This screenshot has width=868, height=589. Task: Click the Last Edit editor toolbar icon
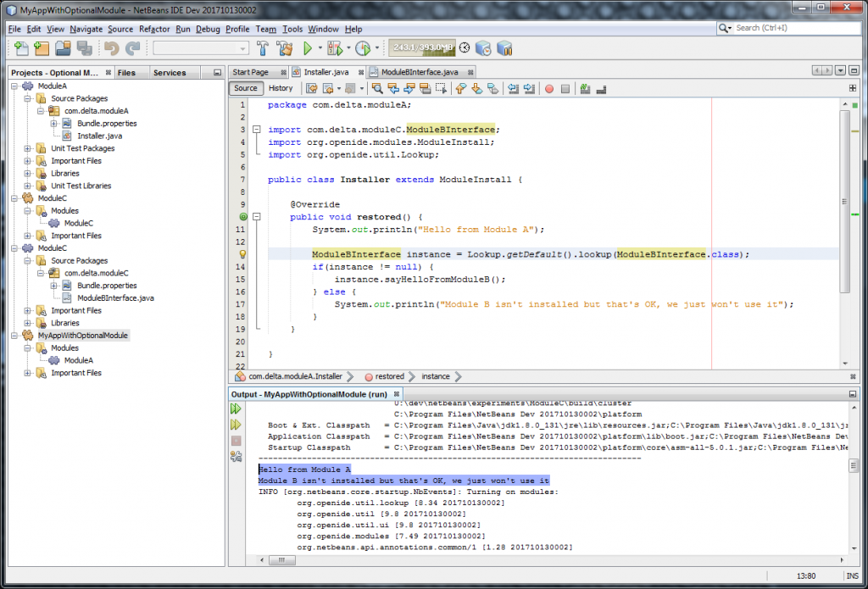coord(312,89)
